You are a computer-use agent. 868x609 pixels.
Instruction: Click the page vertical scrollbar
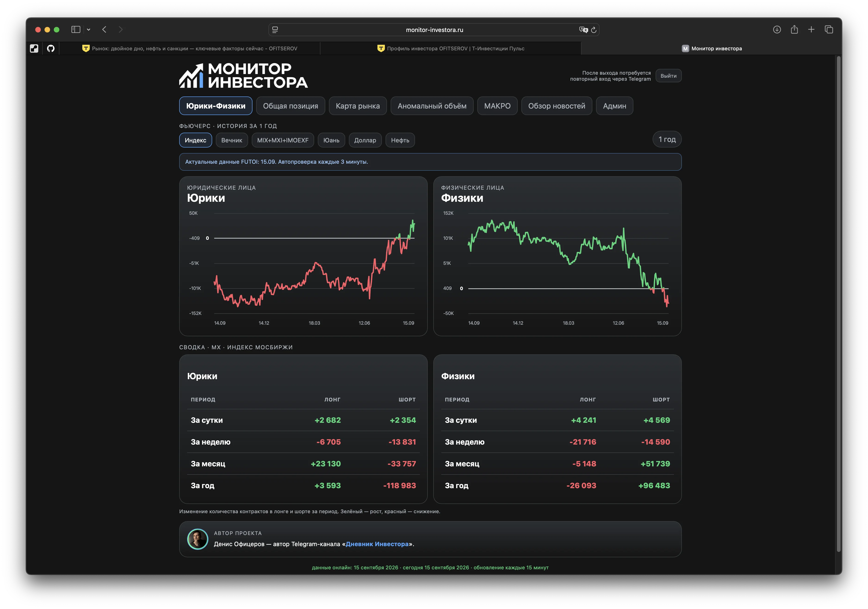coord(839,304)
